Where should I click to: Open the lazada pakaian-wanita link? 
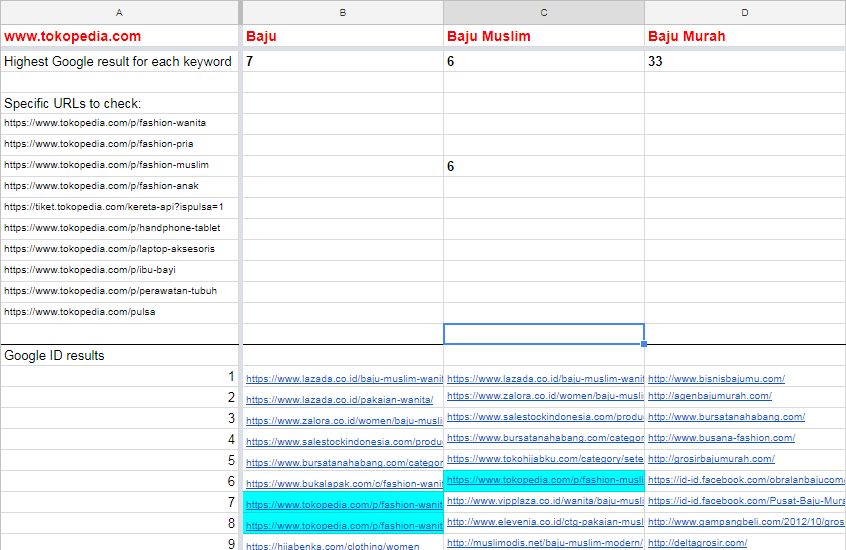339,400
